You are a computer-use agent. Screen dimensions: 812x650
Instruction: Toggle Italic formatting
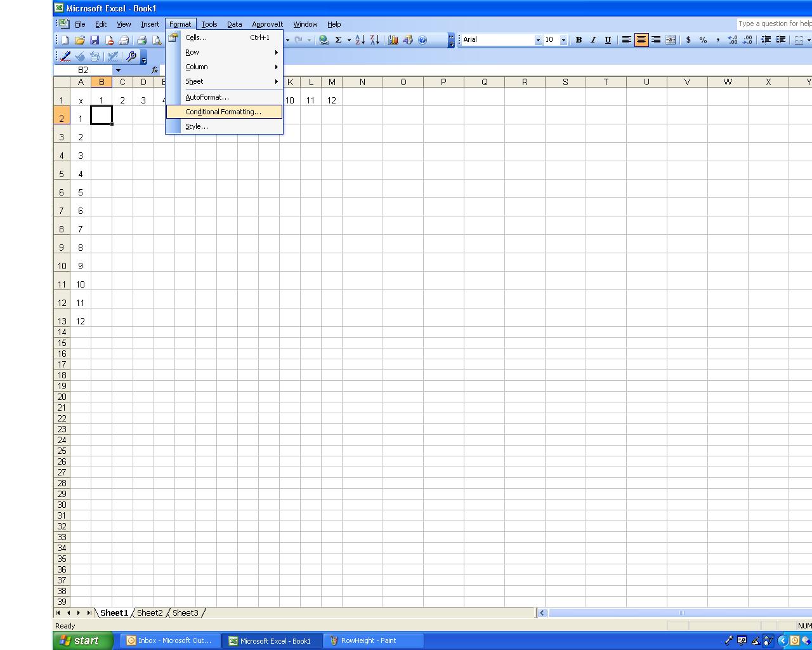[x=593, y=40]
